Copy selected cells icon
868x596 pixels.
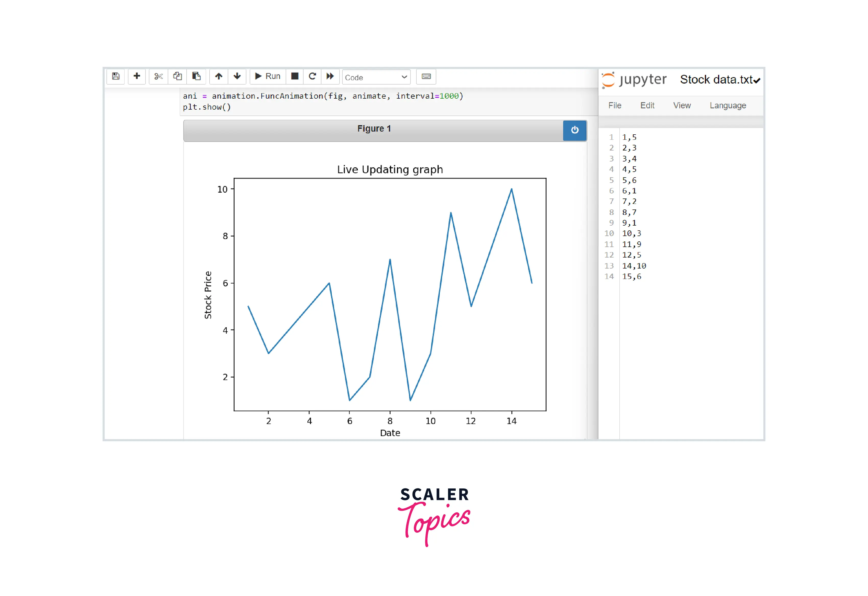(177, 77)
